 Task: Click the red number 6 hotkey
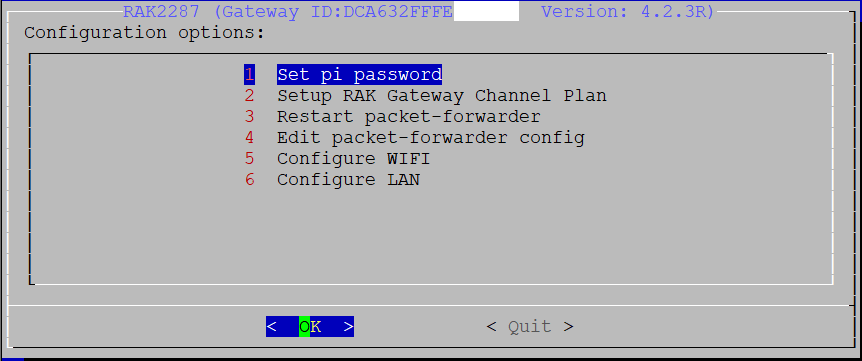coord(250,180)
